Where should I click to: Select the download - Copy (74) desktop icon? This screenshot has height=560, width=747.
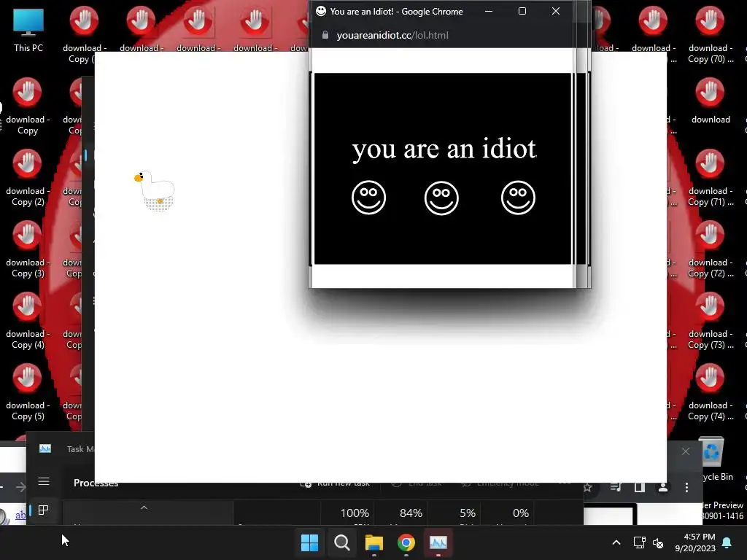[x=710, y=392]
